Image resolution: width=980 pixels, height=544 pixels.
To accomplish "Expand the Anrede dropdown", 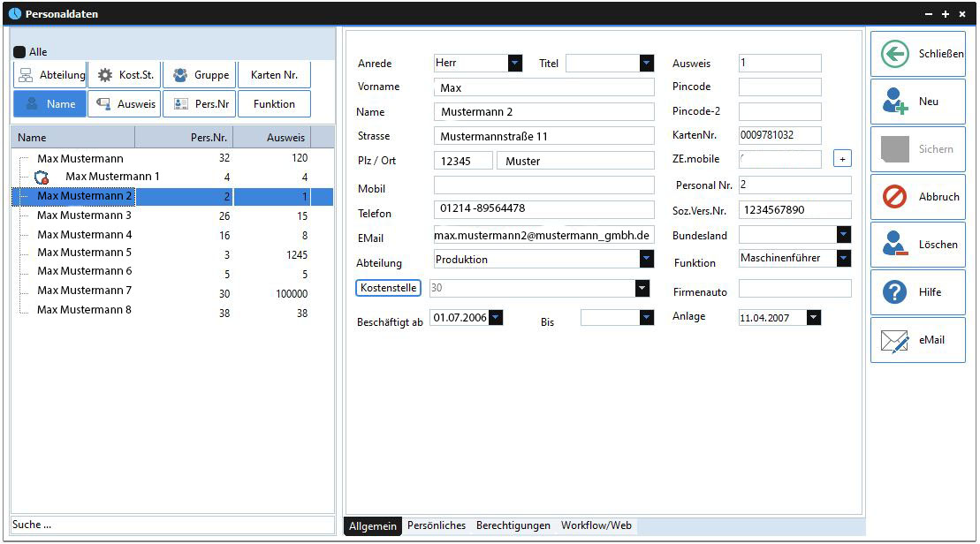I will [x=515, y=63].
